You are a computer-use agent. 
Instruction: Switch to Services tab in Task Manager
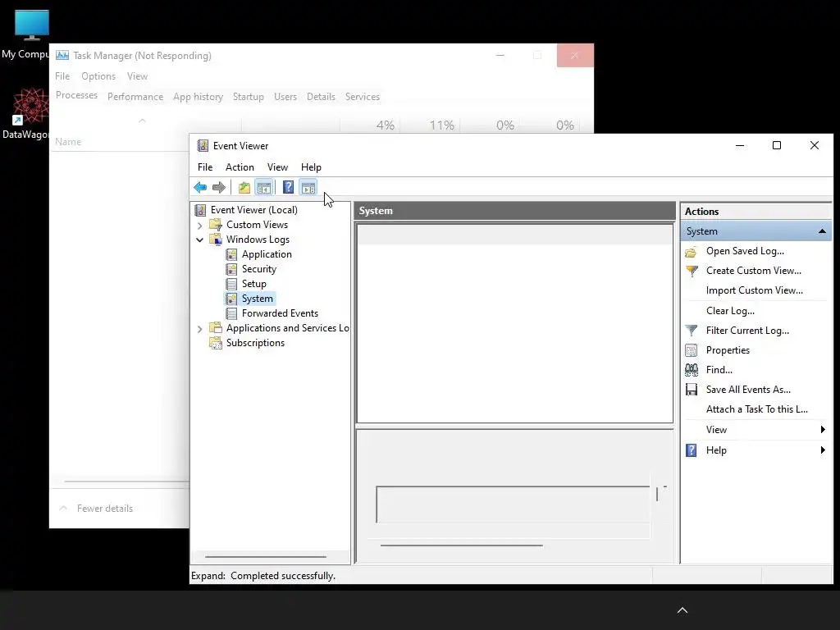pyautogui.click(x=362, y=97)
